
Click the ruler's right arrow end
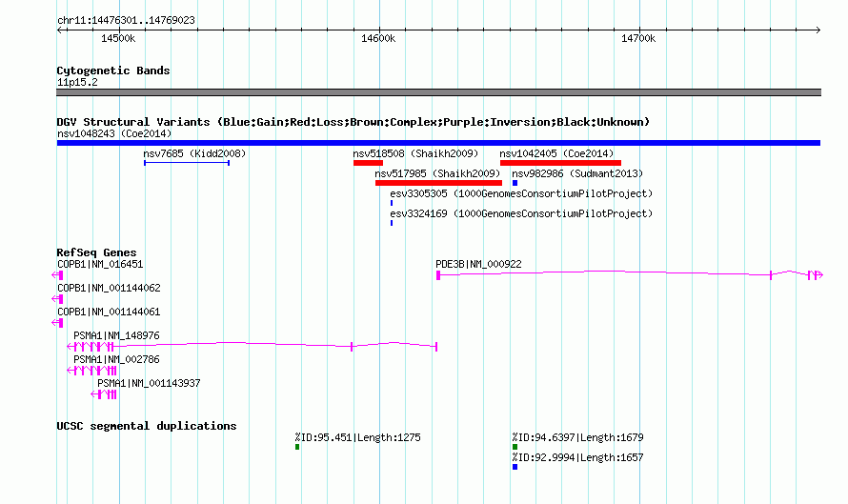(x=818, y=30)
